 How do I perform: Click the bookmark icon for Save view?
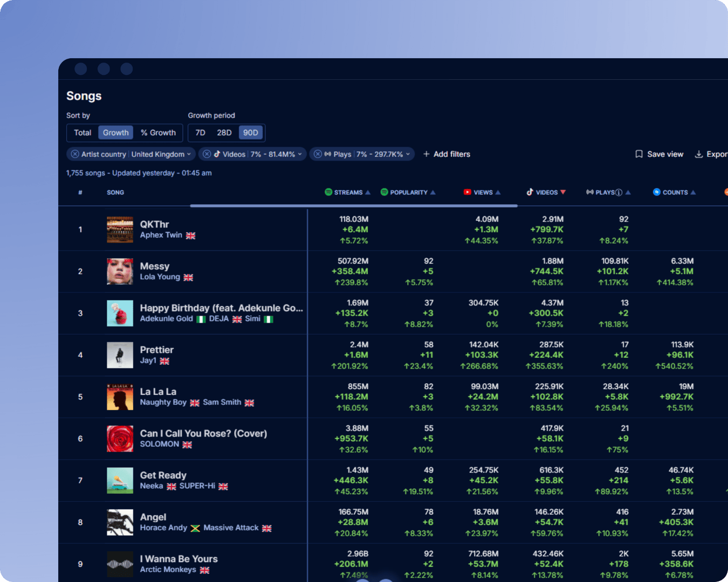639,154
